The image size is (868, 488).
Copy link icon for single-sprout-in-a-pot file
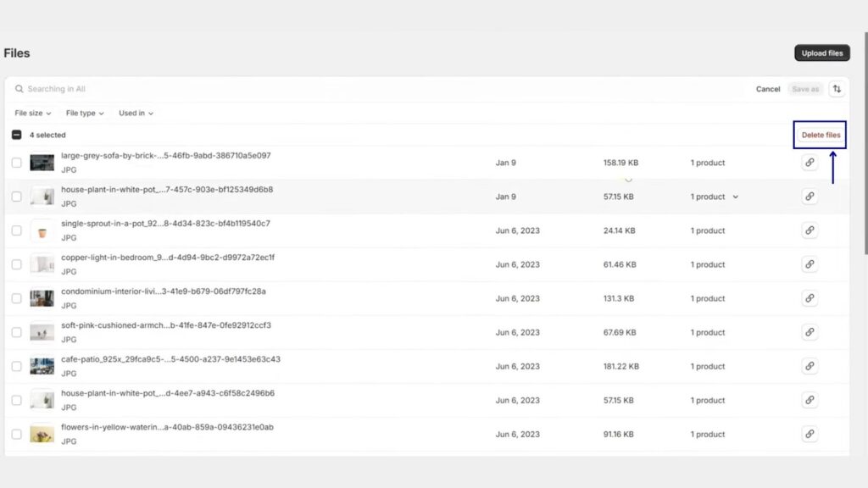click(x=810, y=230)
